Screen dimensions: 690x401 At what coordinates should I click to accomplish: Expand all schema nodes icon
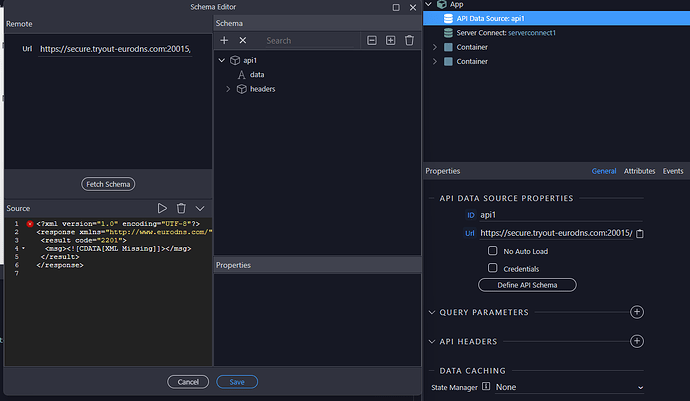[x=390, y=40]
